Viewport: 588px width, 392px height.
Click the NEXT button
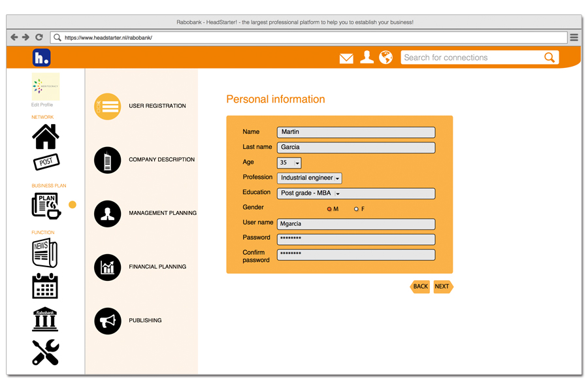(442, 286)
